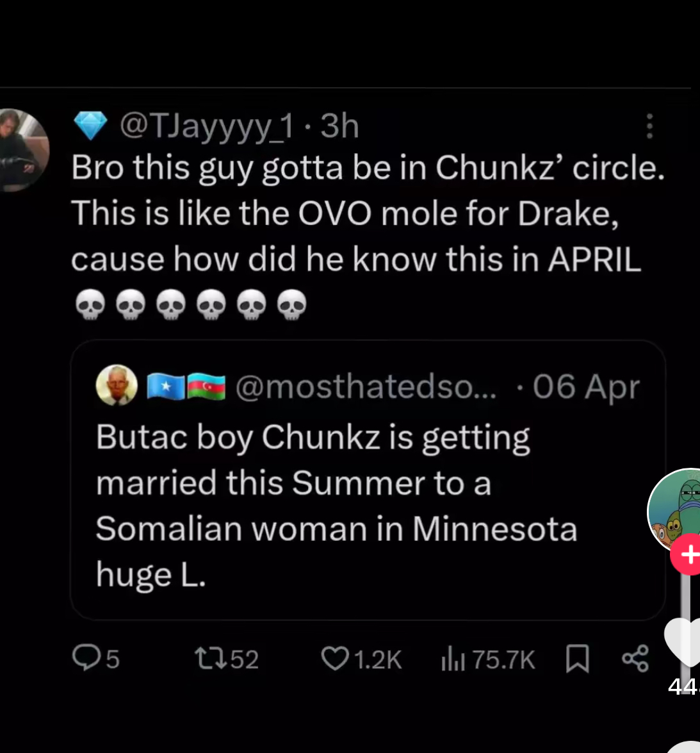Click the blue diamond badge icon

(x=90, y=126)
